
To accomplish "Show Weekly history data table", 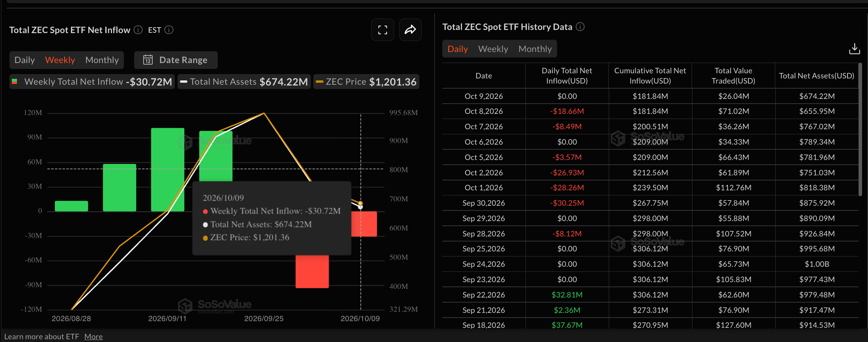I will (x=493, y=49).
